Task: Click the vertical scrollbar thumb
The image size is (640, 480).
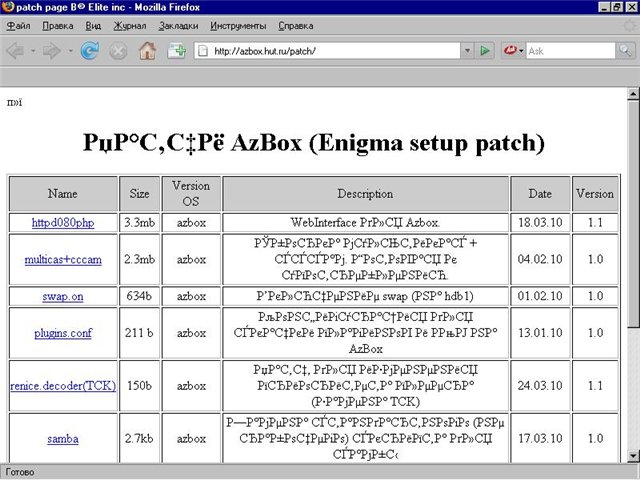Action: point(633,214)
